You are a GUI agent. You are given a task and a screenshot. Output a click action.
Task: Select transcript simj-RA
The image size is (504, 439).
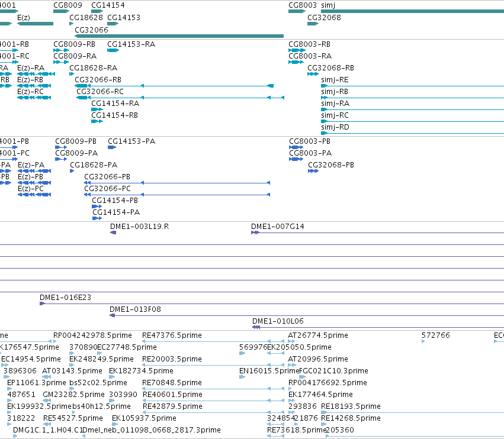pos(335,104)
